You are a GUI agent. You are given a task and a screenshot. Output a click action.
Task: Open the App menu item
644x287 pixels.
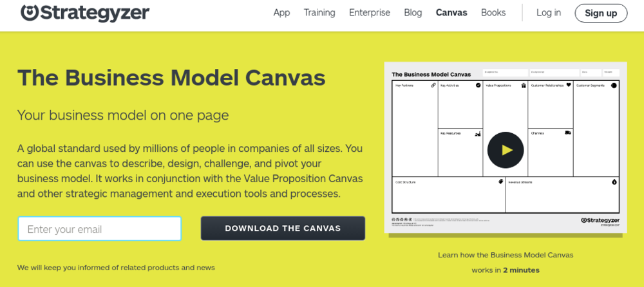[x=282, y=13]
